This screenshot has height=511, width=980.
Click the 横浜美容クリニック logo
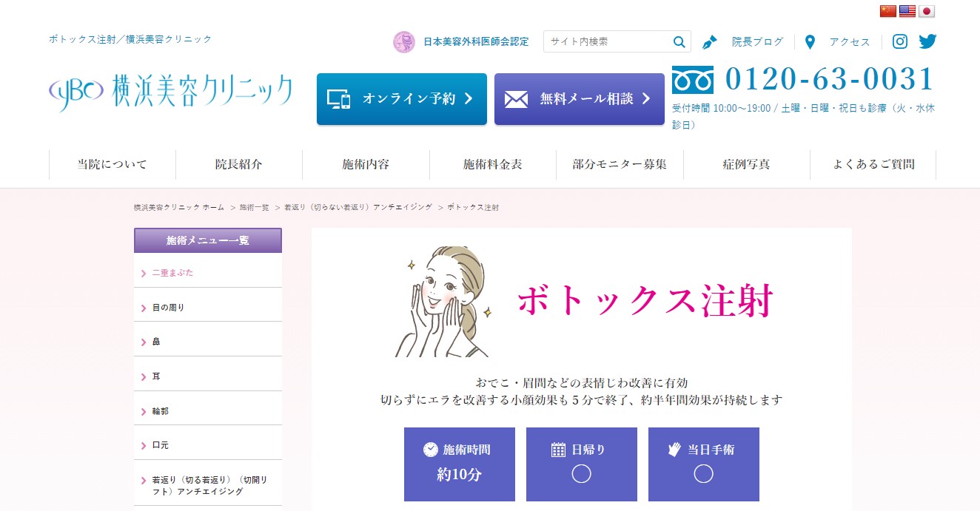click(171, 92)
